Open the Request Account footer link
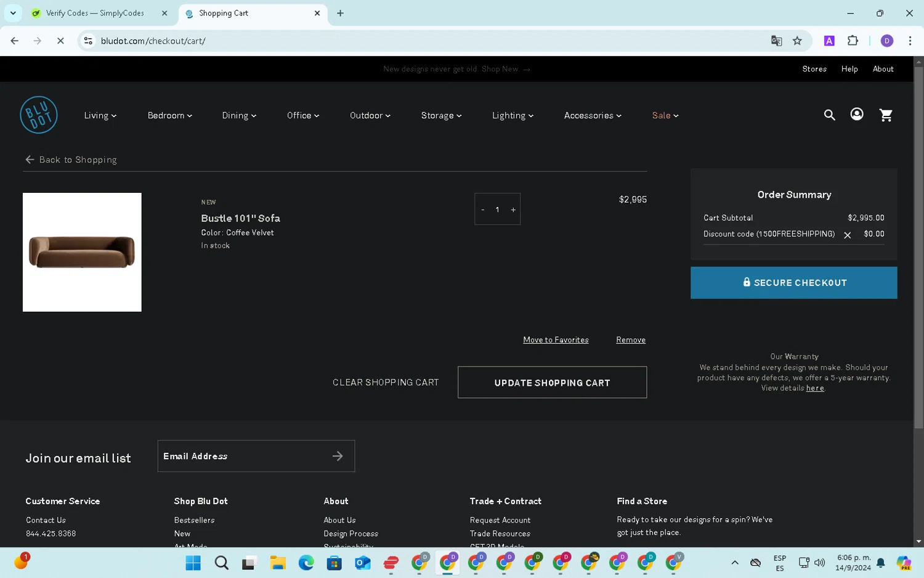This screenshot has height=578, width=924. point(500,520)
